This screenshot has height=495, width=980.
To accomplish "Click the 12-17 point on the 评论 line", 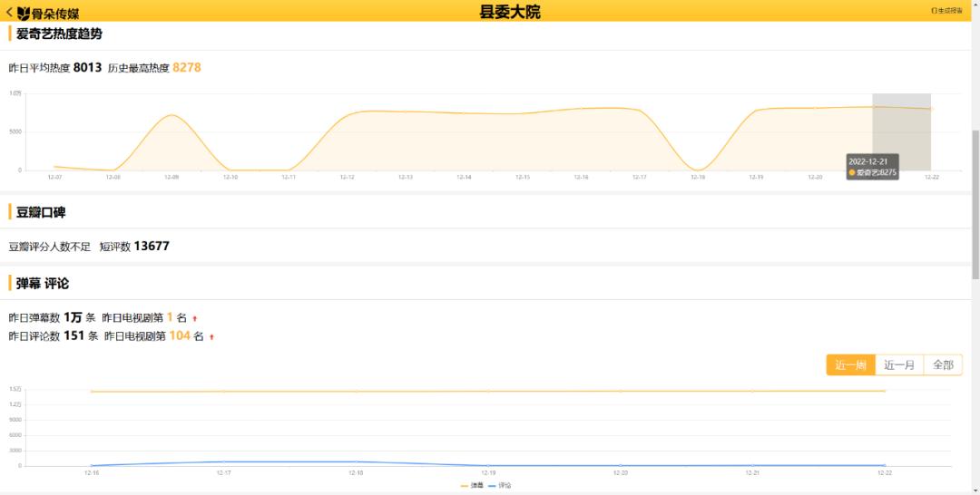I will tap(224, 462).
